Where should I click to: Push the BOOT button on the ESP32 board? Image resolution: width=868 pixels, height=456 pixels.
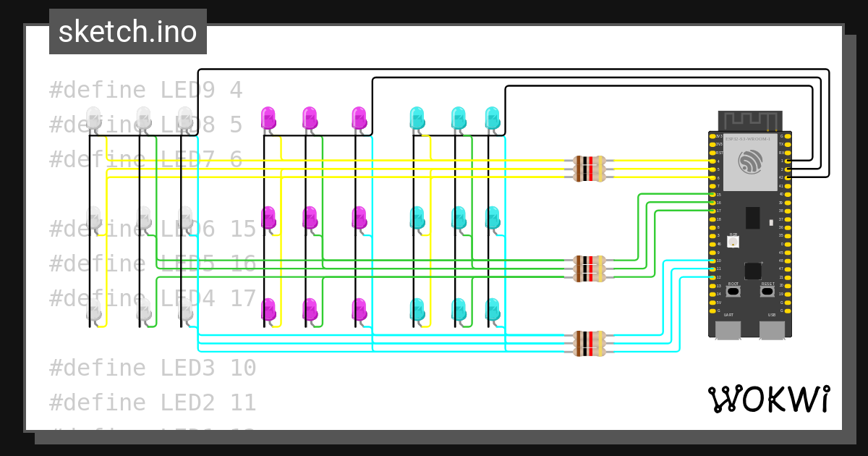[x=733, y=291]
